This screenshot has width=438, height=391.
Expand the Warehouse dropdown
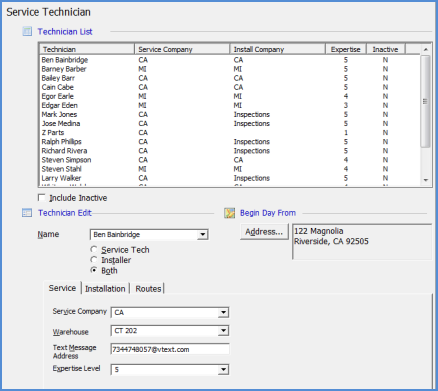pyautogui.click(x=223, y=331)
